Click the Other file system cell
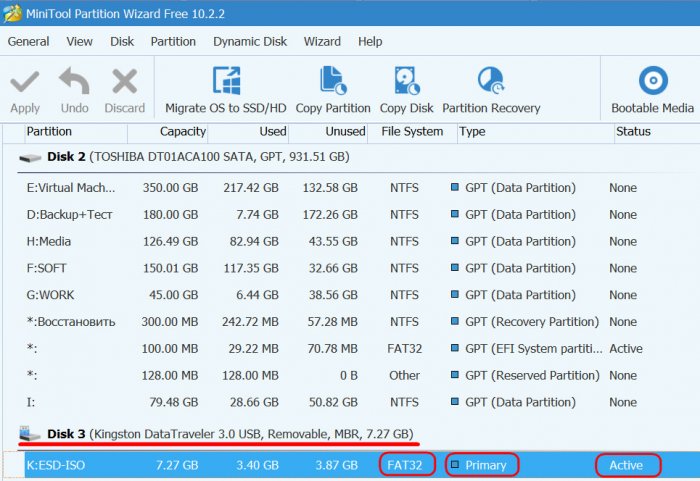 [404, 375]
